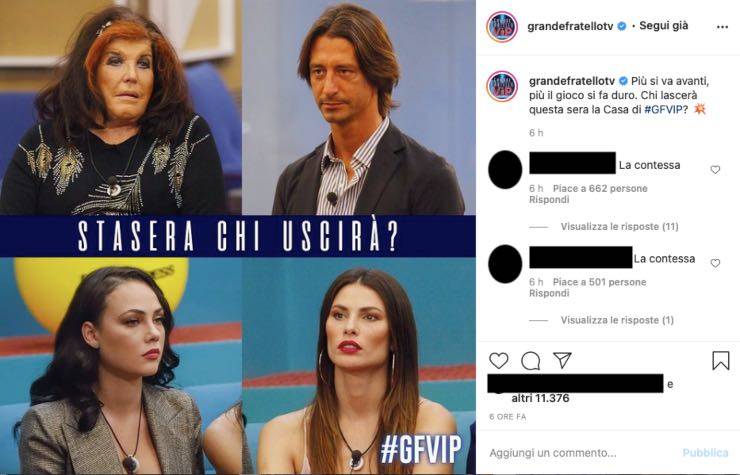The width and height of the screenshot is (740, 475).
Task: Expand Visualizza le risposte (1)
Action: (x=617, y=320)
